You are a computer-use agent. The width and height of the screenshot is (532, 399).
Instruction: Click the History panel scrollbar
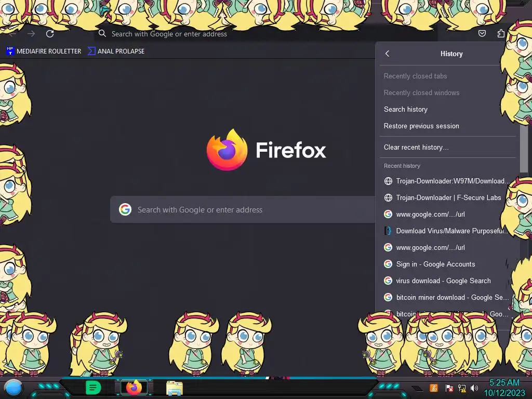pyautogui.click(x=524, y=149)
